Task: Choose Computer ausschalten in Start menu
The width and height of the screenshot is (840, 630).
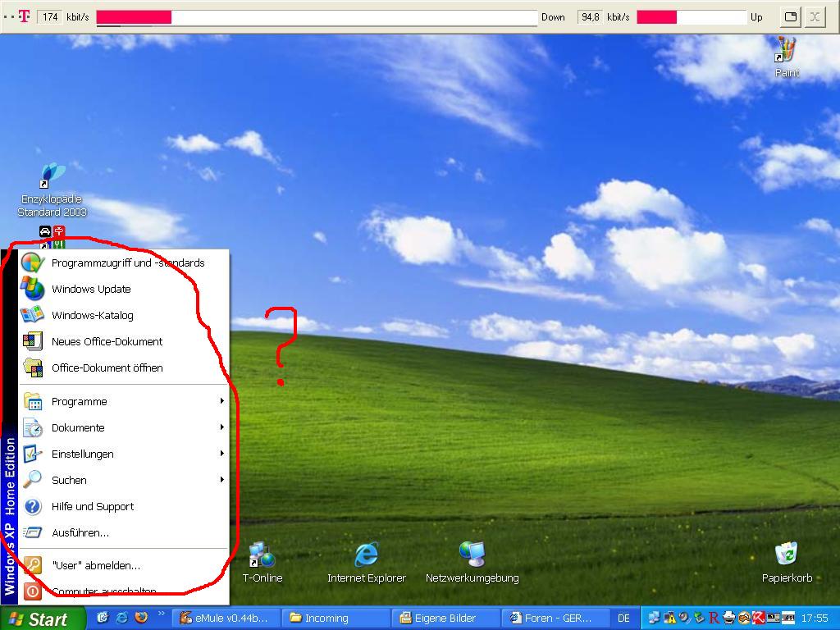Action: tap(124, 592)
